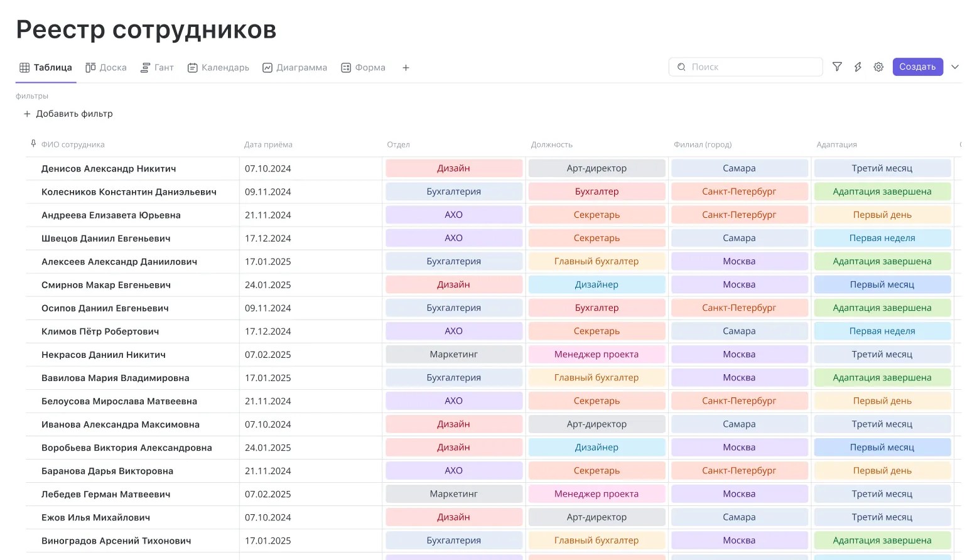
Task: Open the filter funnel icon
Action: 837,67
